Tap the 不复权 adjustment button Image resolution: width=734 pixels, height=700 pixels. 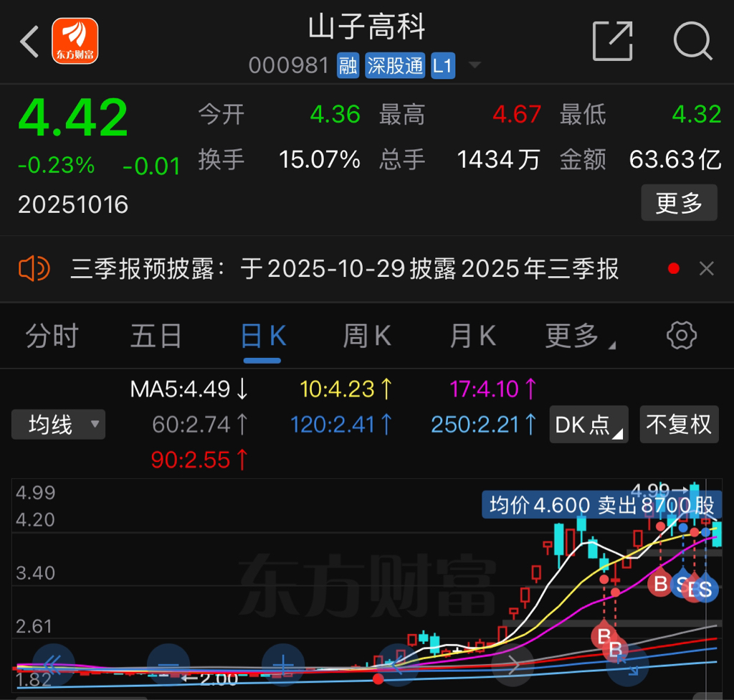[x=679, y=425]
